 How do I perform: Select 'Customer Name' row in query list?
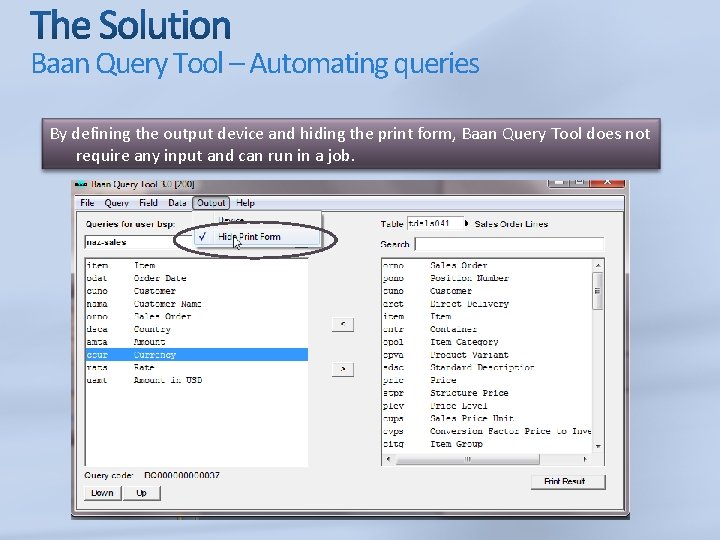pos(197,304)
